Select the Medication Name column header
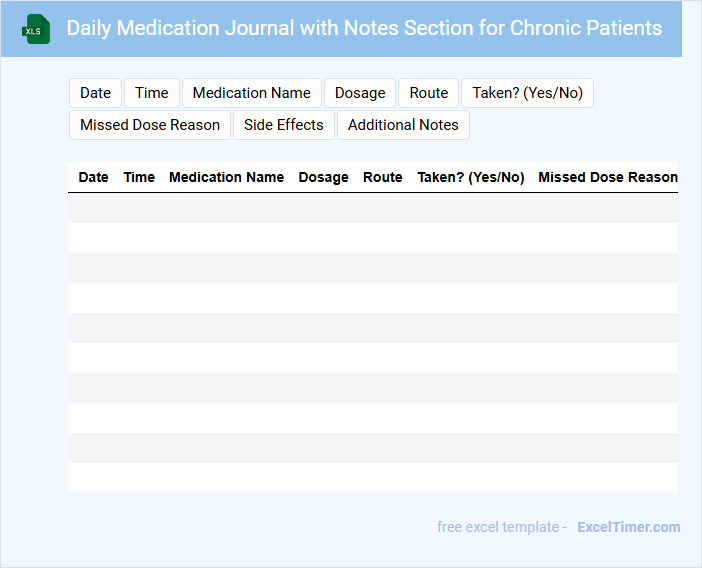The height and width of the screenshot is (568, 702). tap(226, 177)
